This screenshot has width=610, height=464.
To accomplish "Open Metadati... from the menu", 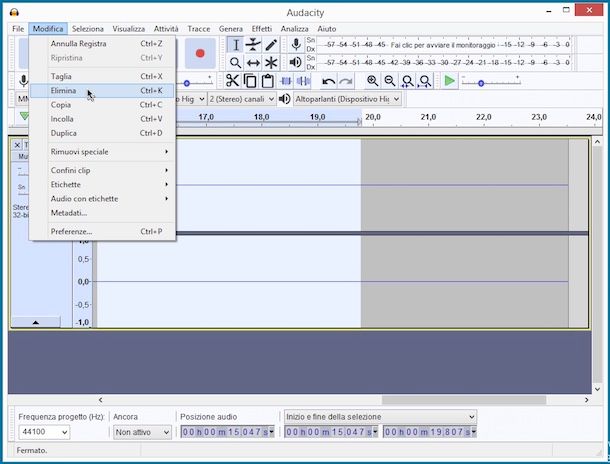I will point(102,213).
